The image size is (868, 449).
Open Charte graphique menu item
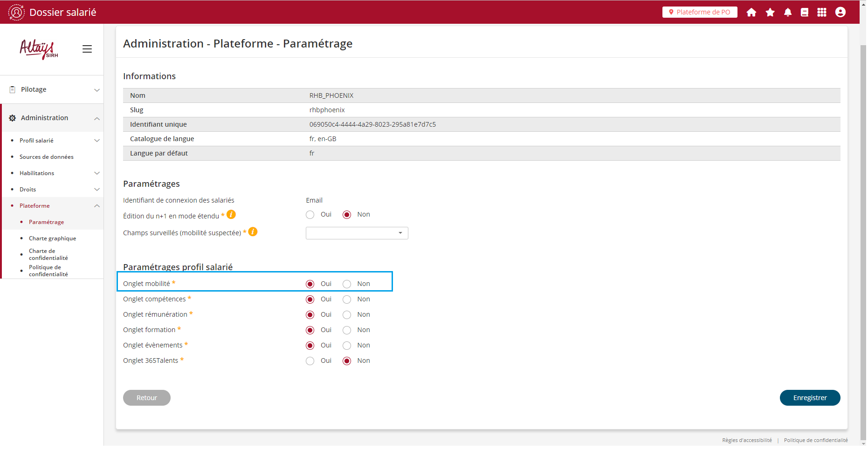coord(52,238)
